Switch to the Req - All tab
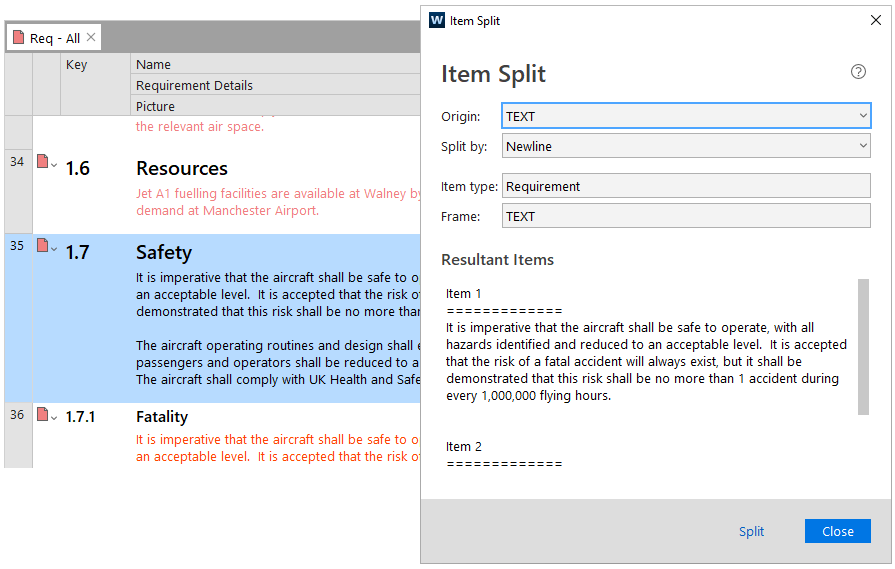The image size is (895, 569). (54, 38)
